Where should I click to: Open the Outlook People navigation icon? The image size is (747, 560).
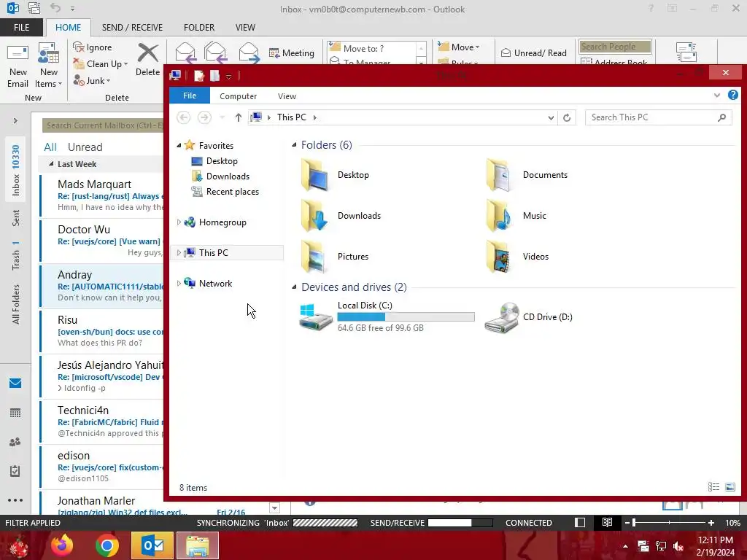[15, 442]
